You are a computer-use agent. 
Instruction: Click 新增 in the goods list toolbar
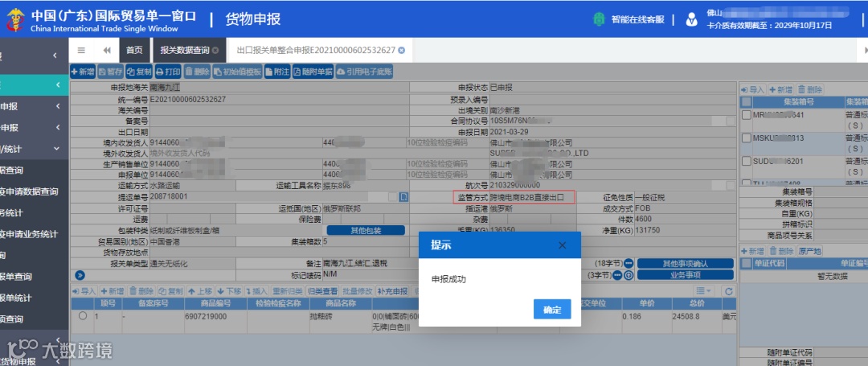click(113, 291)
